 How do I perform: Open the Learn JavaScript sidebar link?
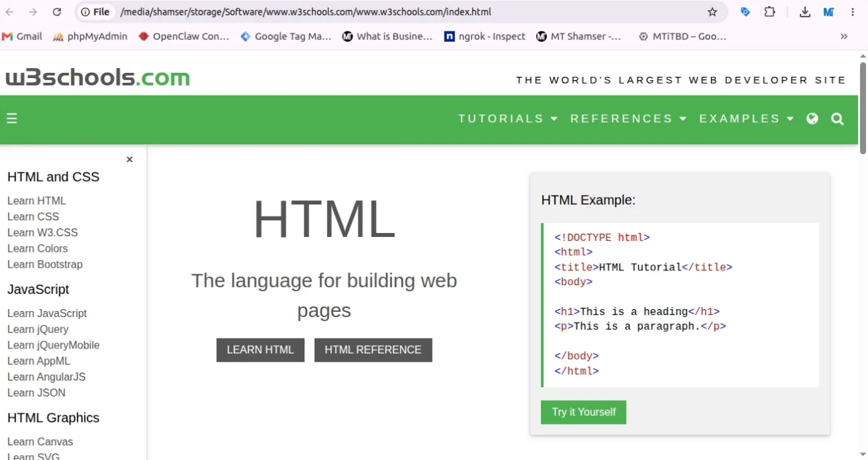47,314
